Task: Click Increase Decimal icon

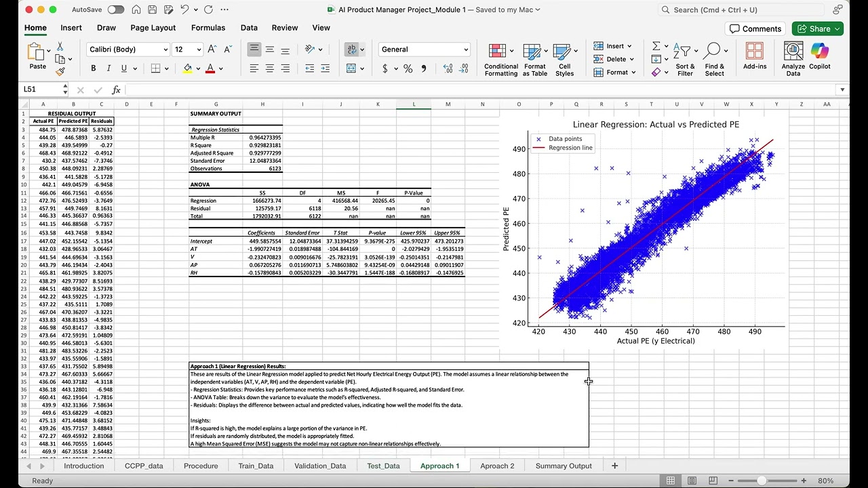Action: coord(448,68)
